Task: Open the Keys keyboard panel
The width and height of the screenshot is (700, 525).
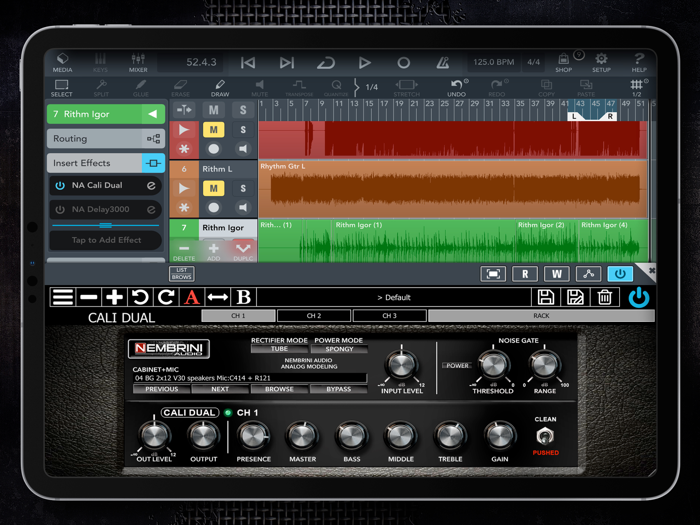Action: coord(100,62)
